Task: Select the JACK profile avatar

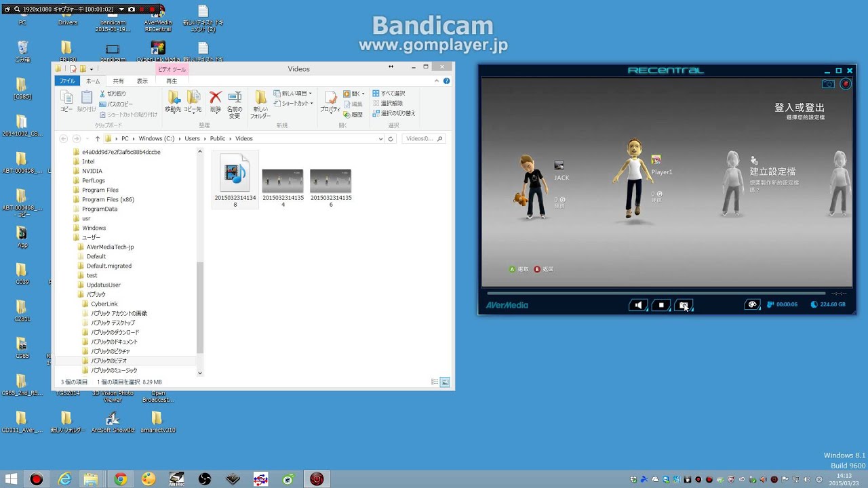Action: 534,186
